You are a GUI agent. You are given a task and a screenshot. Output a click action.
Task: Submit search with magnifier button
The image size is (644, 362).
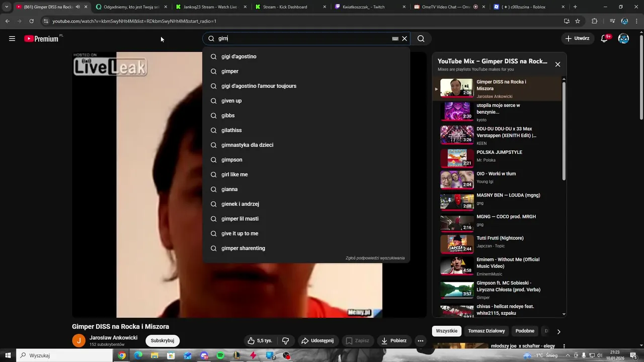coord(421,39)
